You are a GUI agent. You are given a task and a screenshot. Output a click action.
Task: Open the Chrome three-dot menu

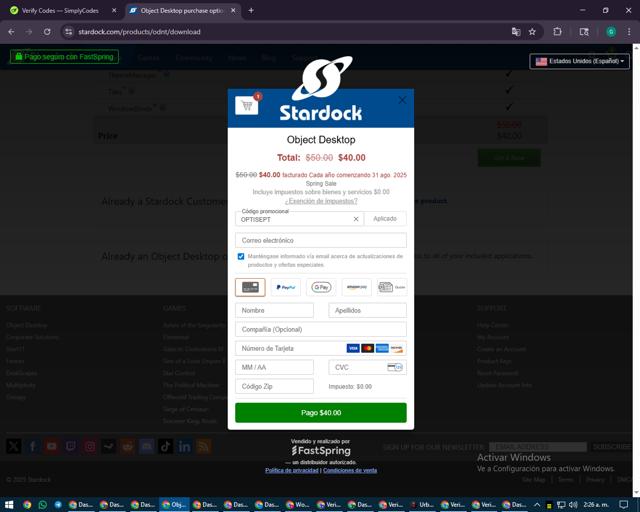[629, 32]
